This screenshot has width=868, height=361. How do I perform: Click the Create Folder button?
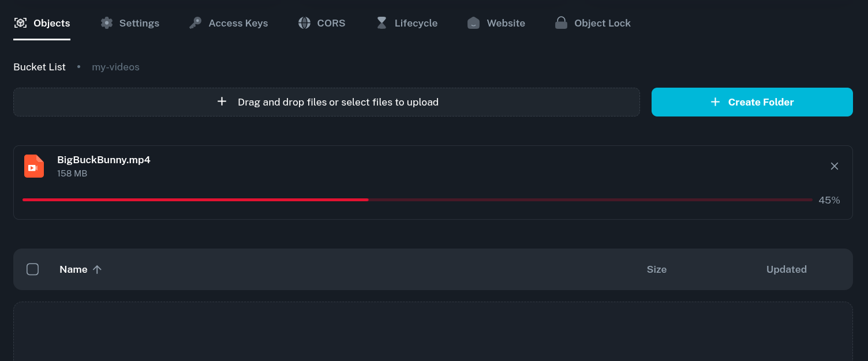coord(751,102)
